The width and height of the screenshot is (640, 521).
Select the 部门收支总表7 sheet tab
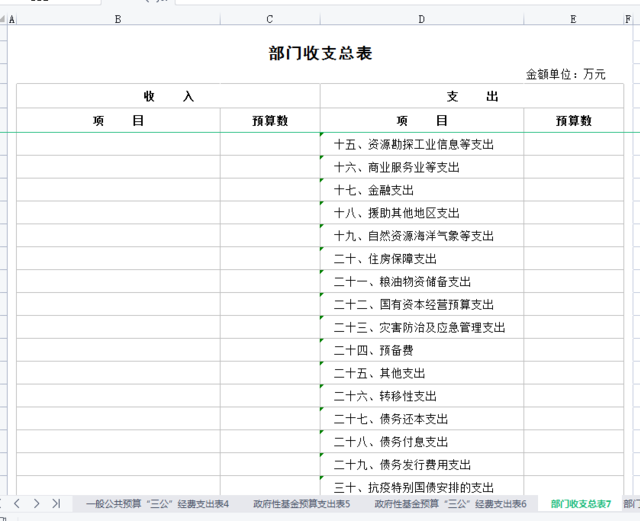(580, 504)
